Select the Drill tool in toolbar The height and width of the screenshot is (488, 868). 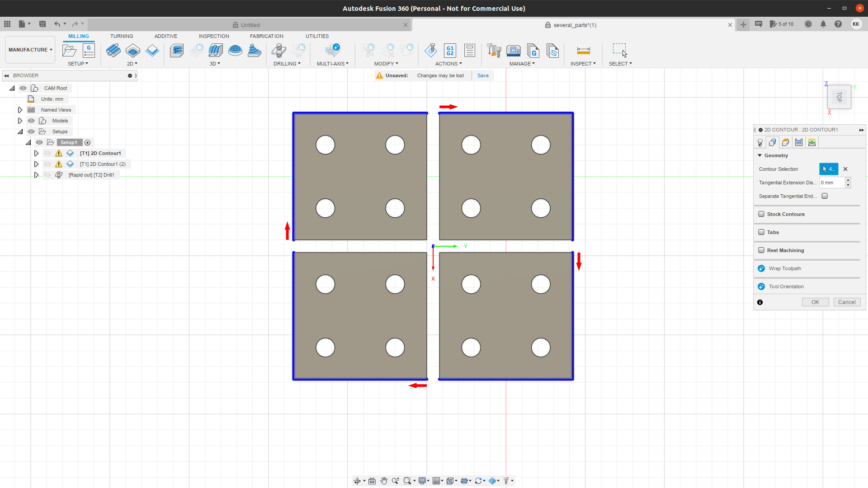click(x=278, y=50)
